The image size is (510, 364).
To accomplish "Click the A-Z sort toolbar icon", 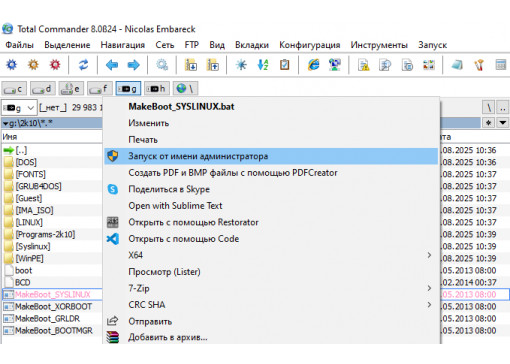I will [x=263, y=65].
